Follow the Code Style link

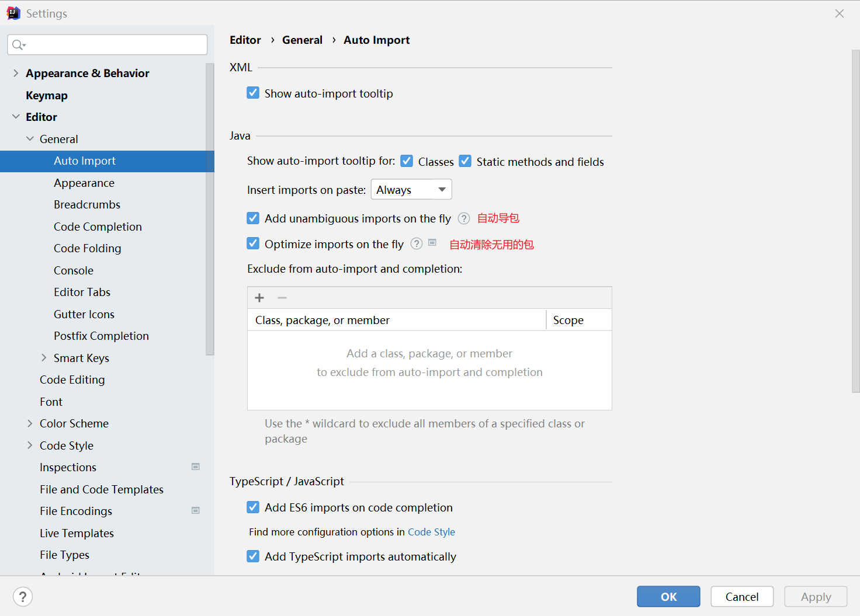click(431, 532)
